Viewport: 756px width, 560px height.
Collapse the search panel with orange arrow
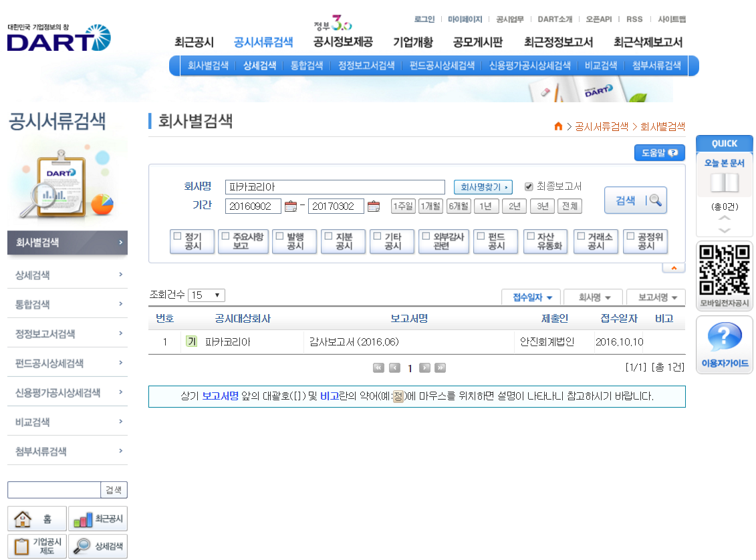coord(673,267)
